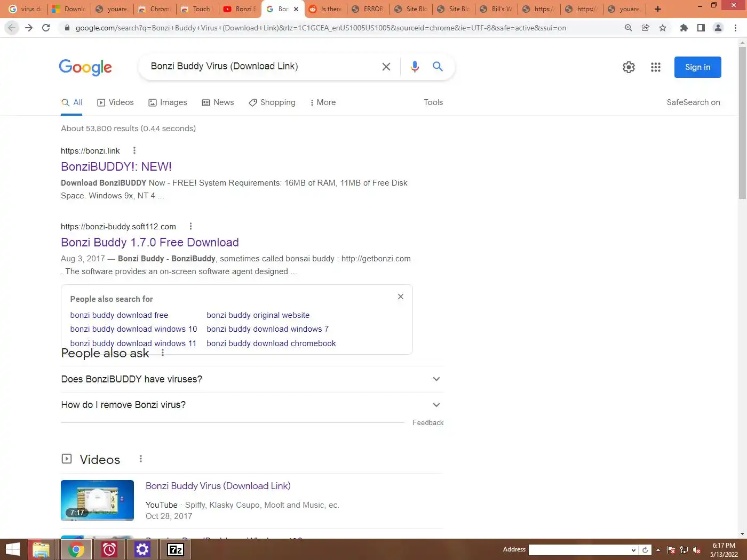The height and width of the screenshot is (560, 747).
Task: Show hidden system tray icons
Action: pos(658,550)
